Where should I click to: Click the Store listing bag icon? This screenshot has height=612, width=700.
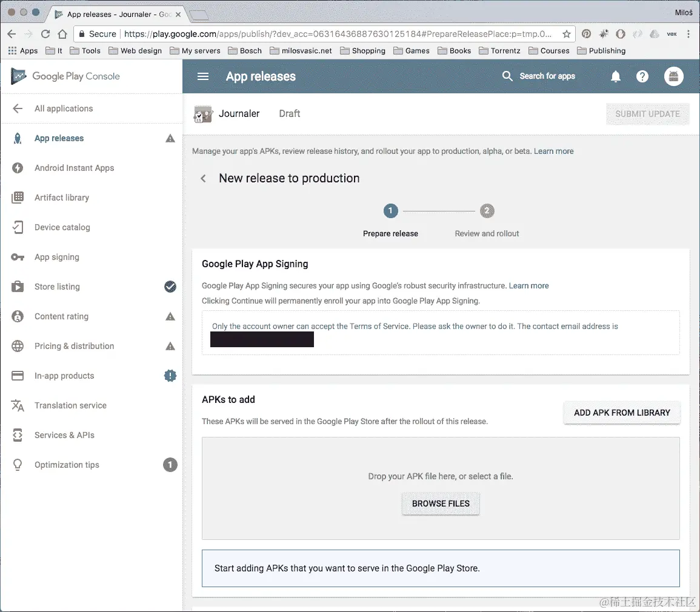pos(18,287)
